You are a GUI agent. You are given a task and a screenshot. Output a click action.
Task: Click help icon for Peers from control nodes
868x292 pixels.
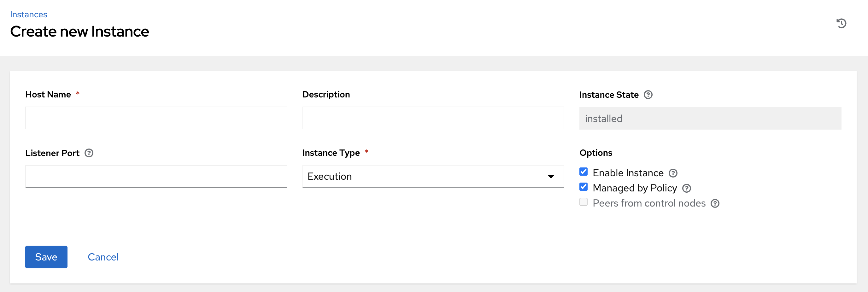[x=715, y=203]
